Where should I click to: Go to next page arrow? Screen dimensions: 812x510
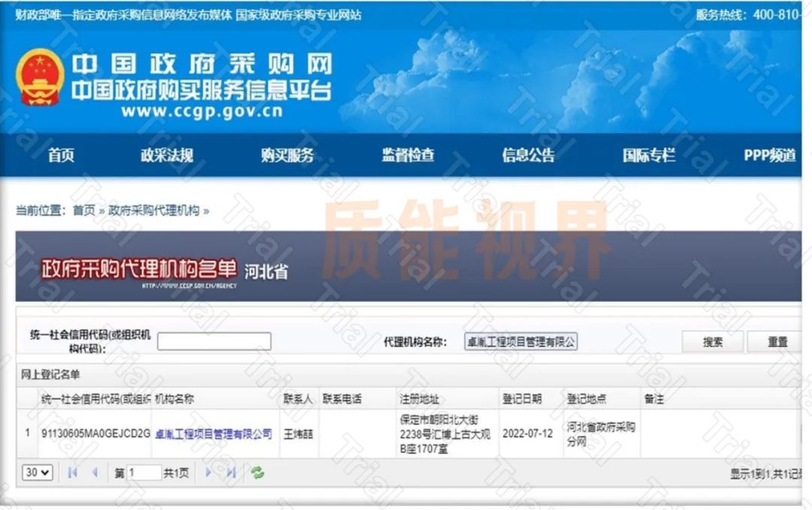click(x=208, y=472)
